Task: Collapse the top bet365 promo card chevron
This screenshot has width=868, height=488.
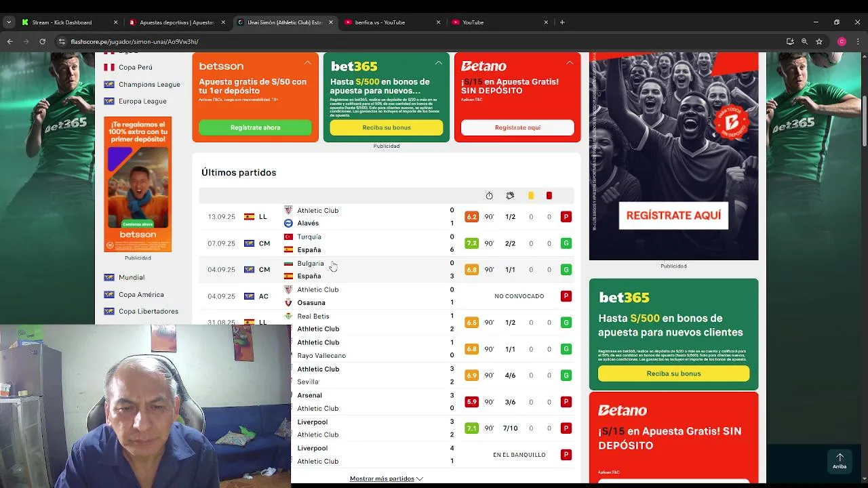Action: pos(438,63)
